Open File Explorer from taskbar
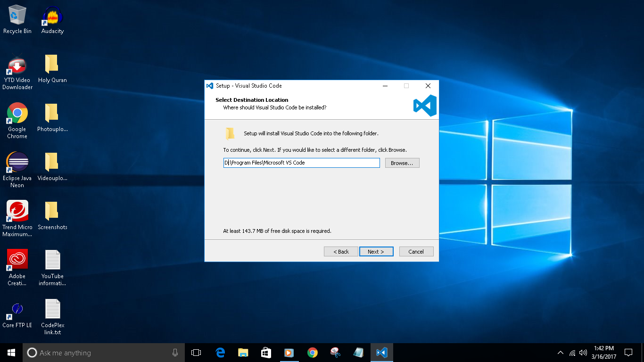Viewport: 644px width, 362px height. pos(243,353)
